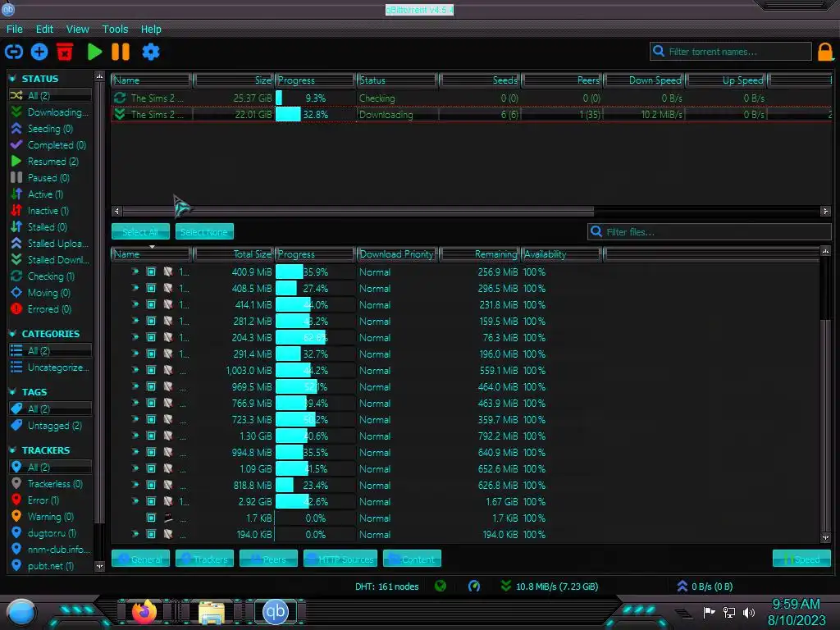Open the View menu
This screenshot has width=840, height=630.
(78, 30)
